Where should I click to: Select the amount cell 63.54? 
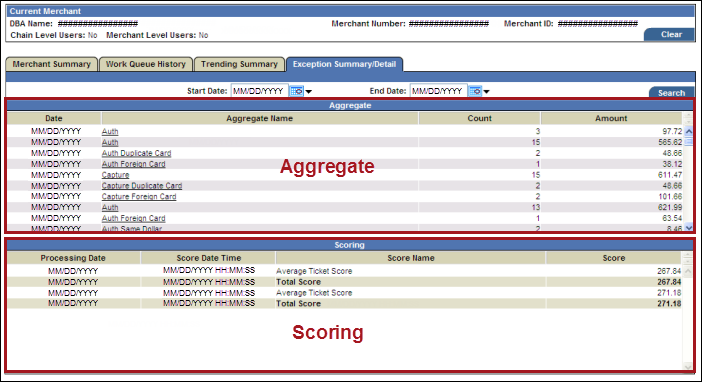coord(672,218)
